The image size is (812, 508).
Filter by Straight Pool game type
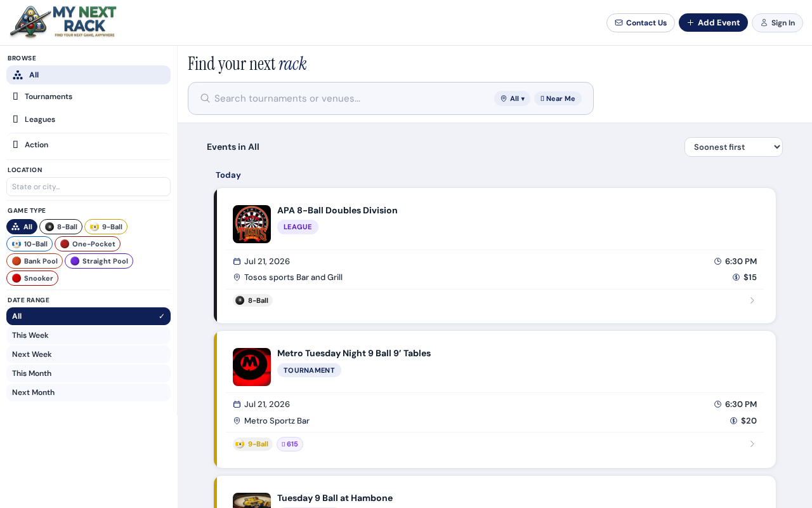[99, 261]
